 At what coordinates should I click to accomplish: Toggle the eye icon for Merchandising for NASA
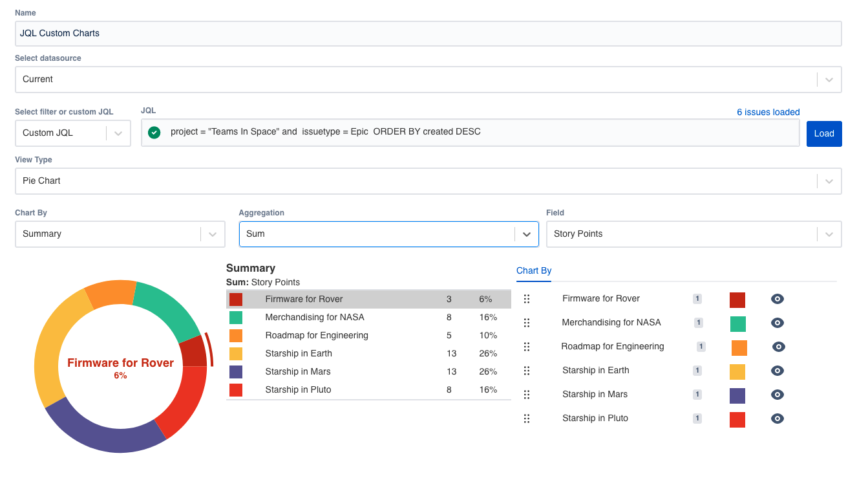click(777, 322)
